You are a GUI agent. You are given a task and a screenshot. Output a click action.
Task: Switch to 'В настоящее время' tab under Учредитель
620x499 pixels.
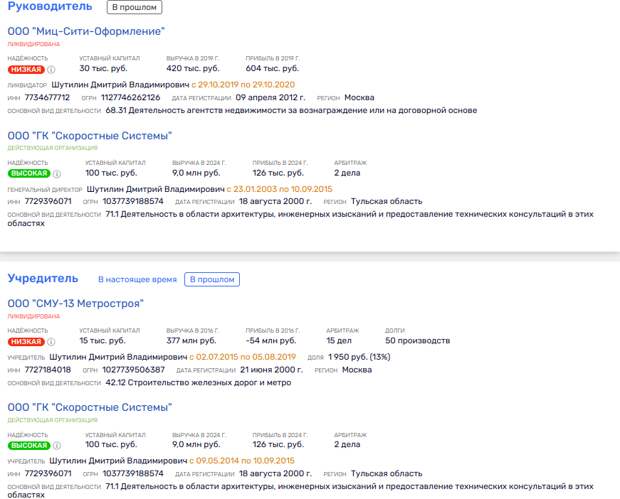pyautogui.click(x=137, y=280)
